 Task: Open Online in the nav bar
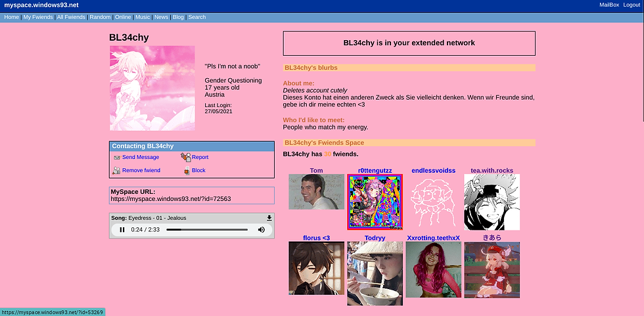[x=123, y=17]
